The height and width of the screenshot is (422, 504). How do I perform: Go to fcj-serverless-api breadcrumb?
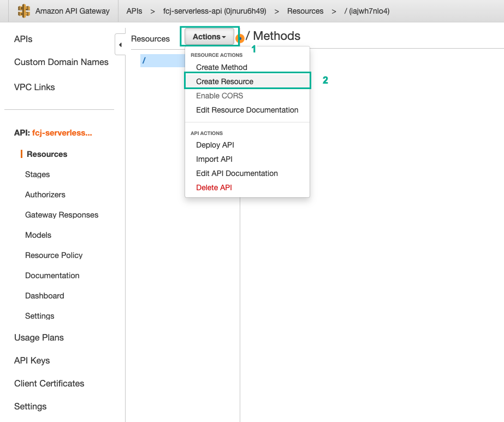click(x=215, y=11)
